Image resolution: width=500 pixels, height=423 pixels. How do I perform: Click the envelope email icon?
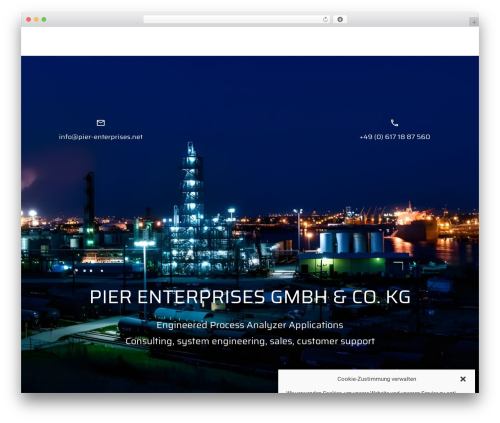[x=101, y=123]
